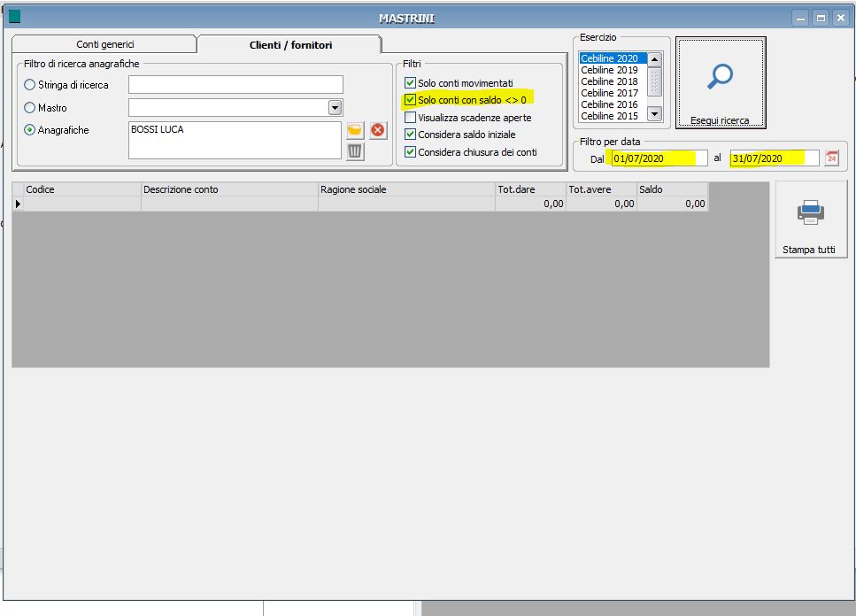Screen dimensions: 856x616
Task: Click the Esercizio list scroll up arrow
Action: pyautogui.click(x=654, y=59)
